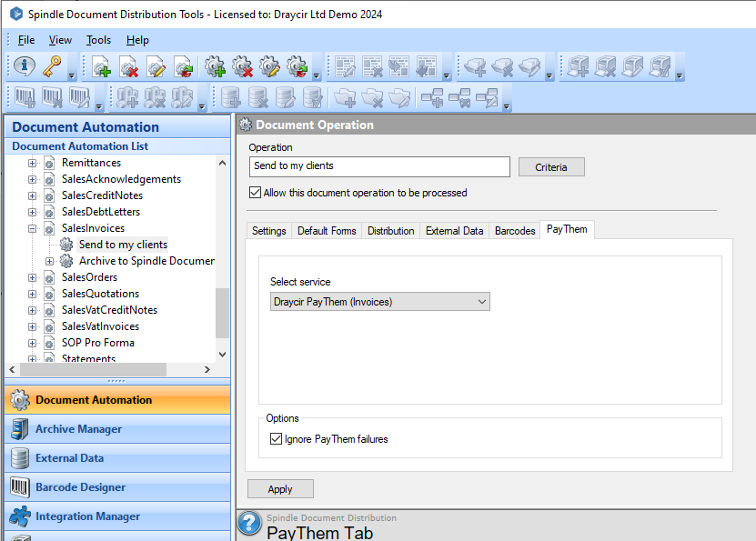The image size is (756, 541).
Task: Switch to the Barcodes tab
Action: 515,231
